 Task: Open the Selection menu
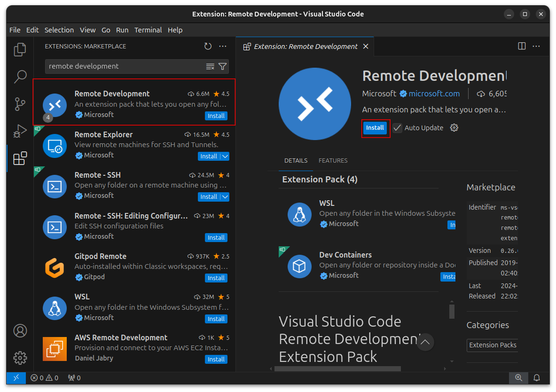click(59, 30)
